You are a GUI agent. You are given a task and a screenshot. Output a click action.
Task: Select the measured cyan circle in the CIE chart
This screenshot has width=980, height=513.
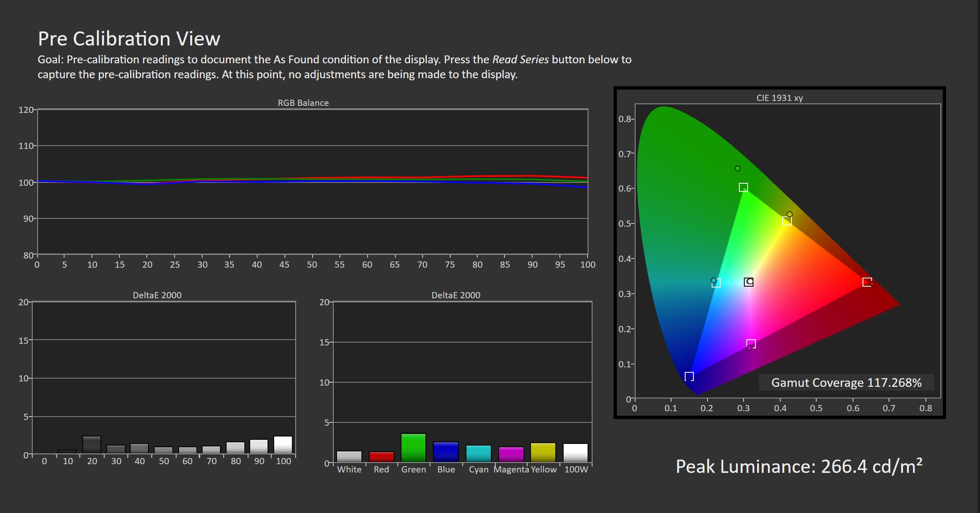pyautogui.click(x=714, y=280)
